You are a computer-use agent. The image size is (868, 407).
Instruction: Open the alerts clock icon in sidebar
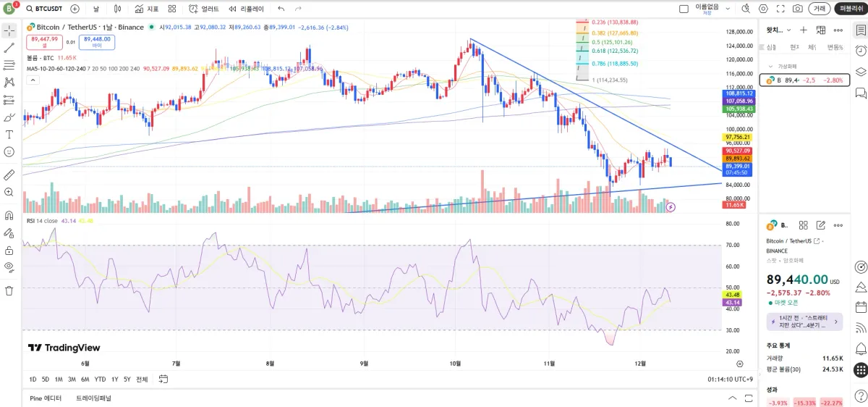tap(860, 51)
